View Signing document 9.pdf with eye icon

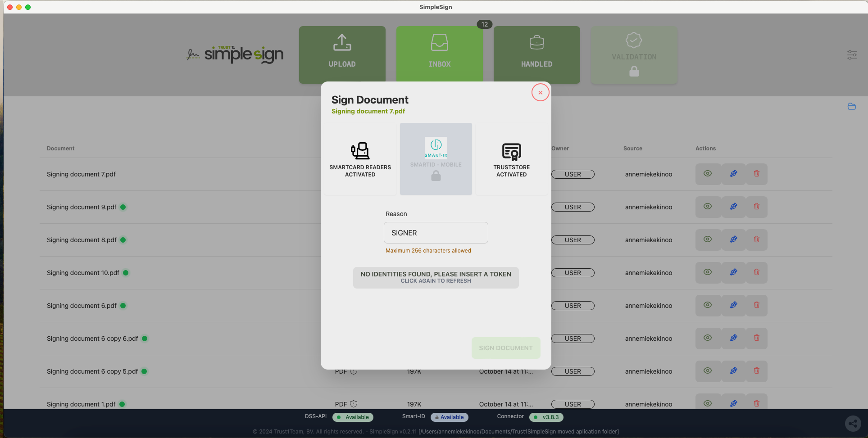[x=708, y=207]
